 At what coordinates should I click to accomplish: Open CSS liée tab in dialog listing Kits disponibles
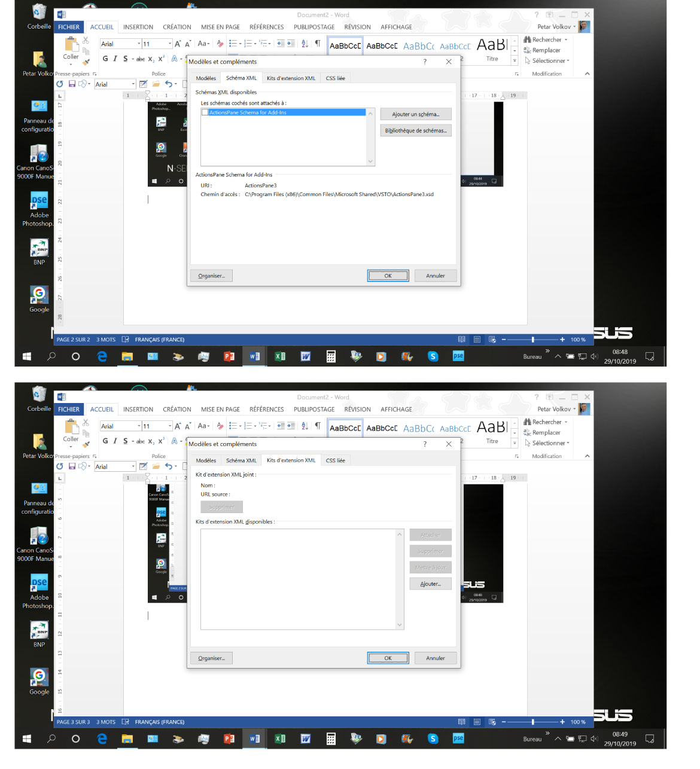(335, 460)
